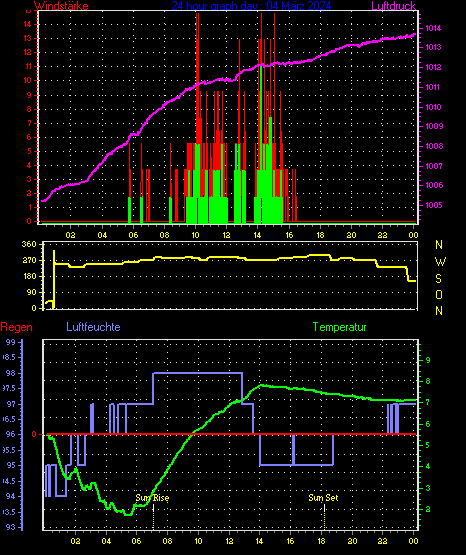
Task: Click temperature axis value 8
Action: [428, 381]
